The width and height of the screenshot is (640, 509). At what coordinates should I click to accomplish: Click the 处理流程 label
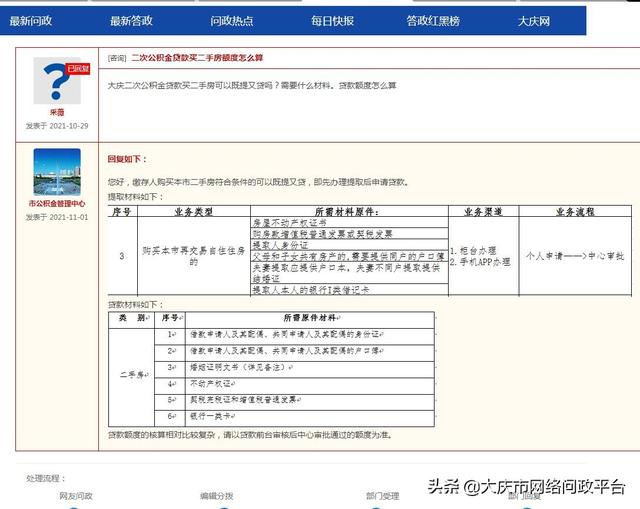pyautogui.click(x=46, y=478)
